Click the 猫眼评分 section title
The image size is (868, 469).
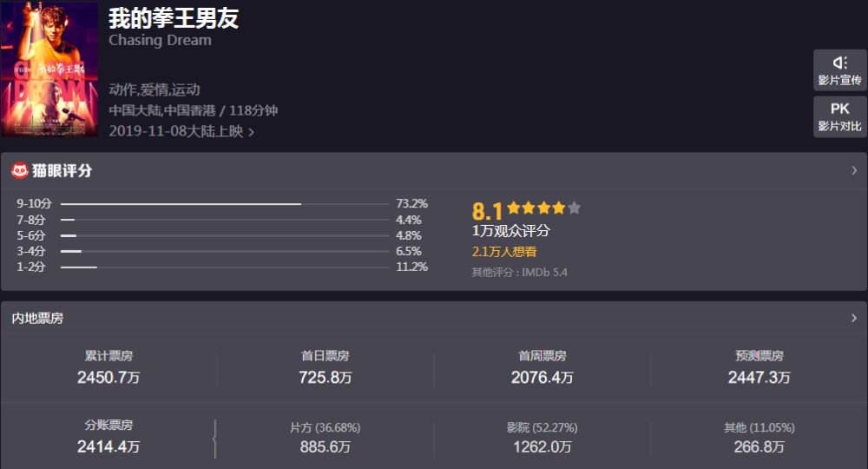coord(62,170)
